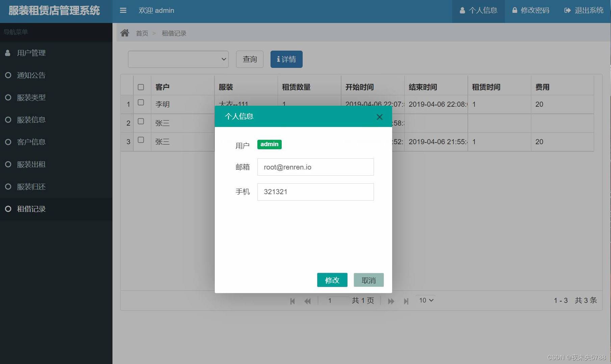Open the query filter dropdown

click(178, 59)
